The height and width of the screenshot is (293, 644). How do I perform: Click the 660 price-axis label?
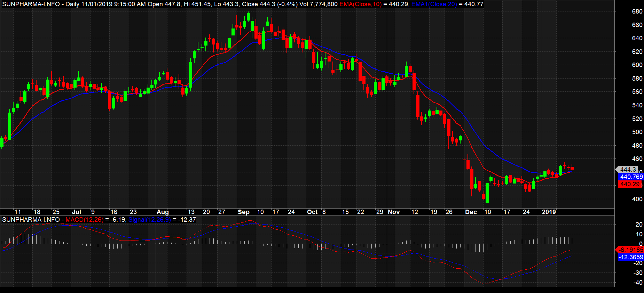click(x=637, y=25)
